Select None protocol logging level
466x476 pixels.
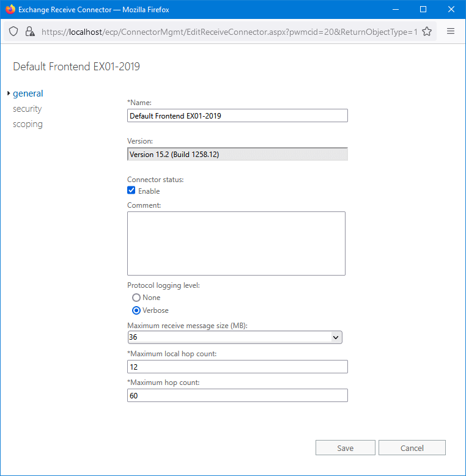click(136, 298)
